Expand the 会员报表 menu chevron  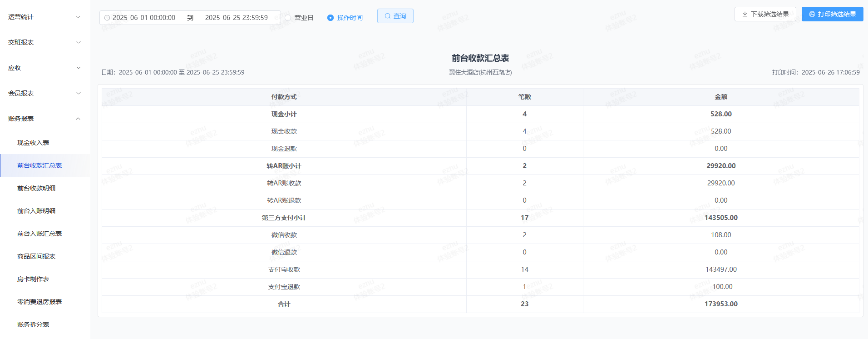[78, 93]
